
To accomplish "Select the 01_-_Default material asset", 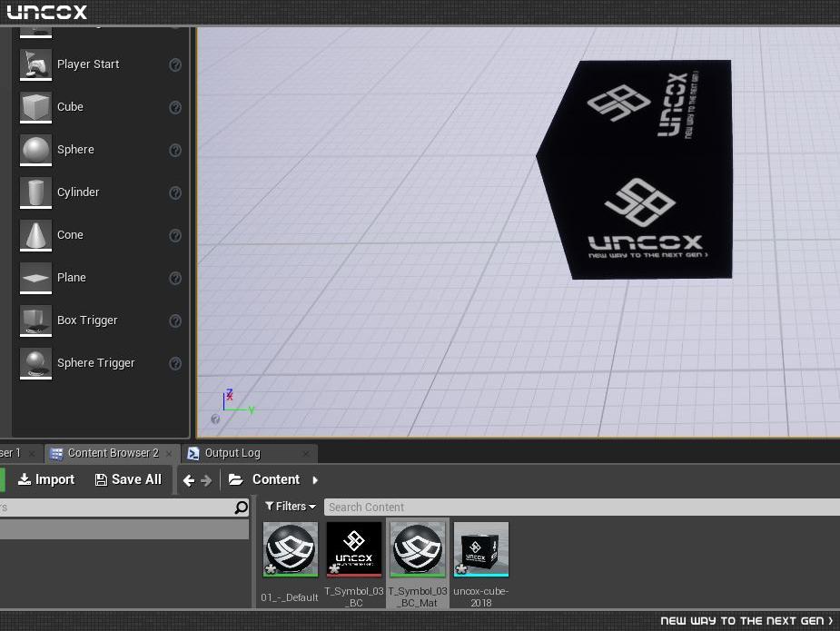I will [x=290, y=562].
